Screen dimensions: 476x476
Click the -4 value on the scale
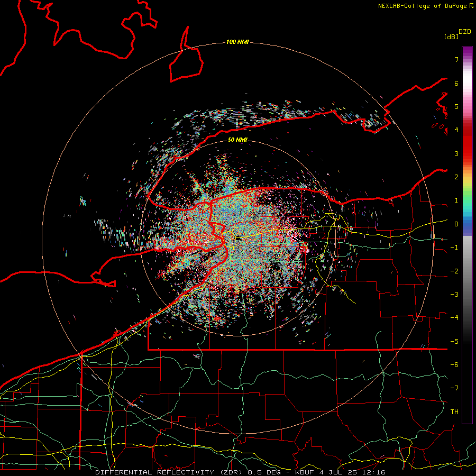click(454, 318)
